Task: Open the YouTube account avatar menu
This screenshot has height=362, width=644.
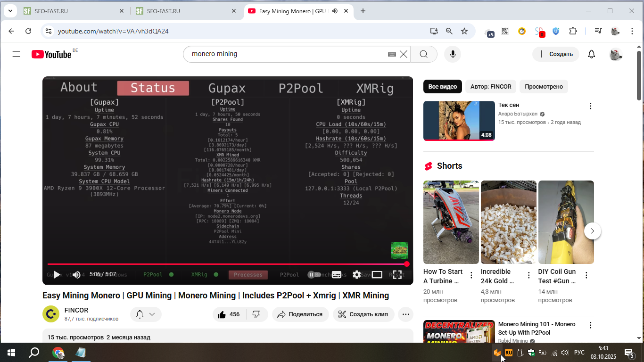Action: pyautogui.click(x=615, y=54)
